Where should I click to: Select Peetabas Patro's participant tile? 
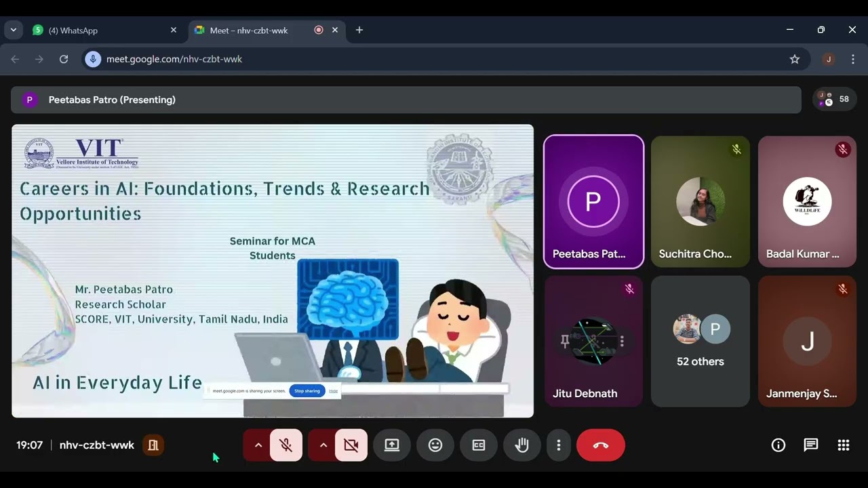[593, 201]
